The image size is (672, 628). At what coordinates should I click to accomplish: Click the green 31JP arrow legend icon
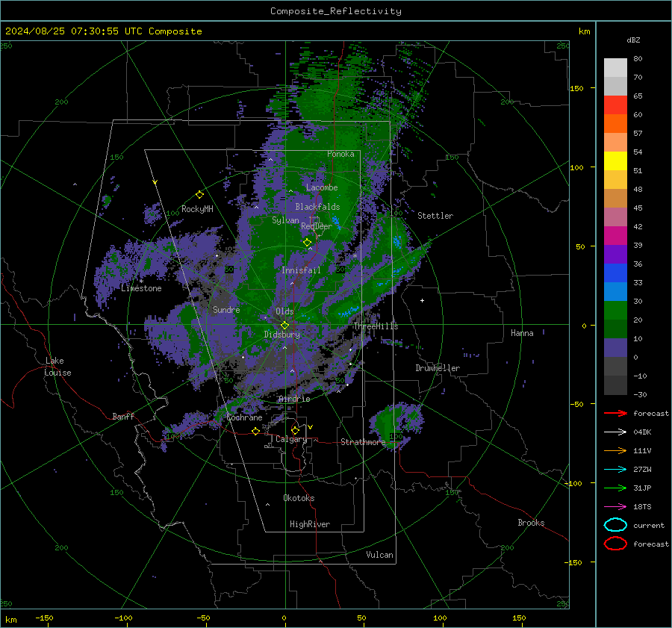(x=615, y=488)
